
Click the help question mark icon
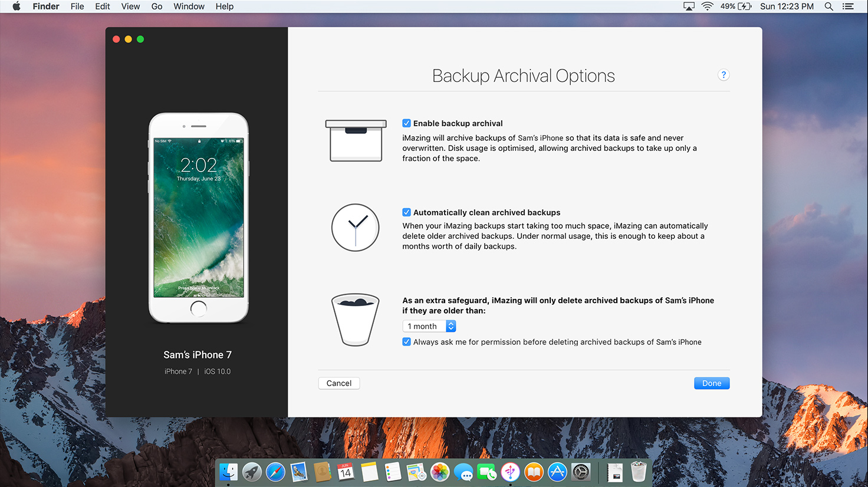(724, 75)
